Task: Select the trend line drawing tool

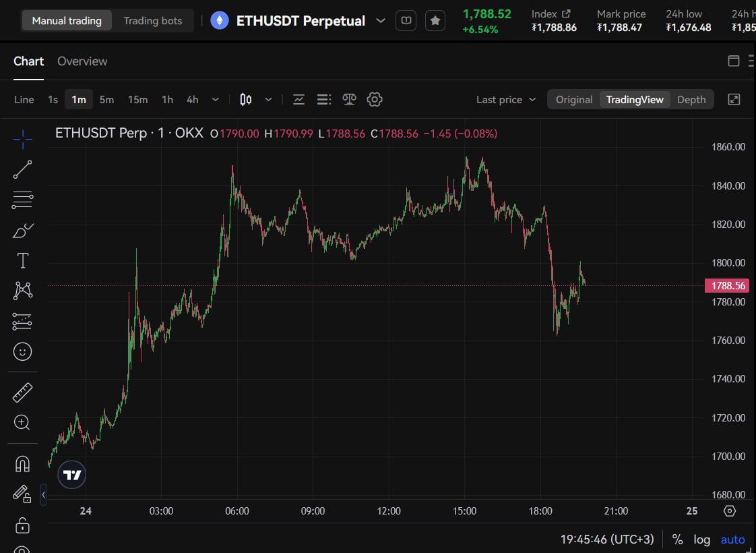Action: tap(22, 170)
